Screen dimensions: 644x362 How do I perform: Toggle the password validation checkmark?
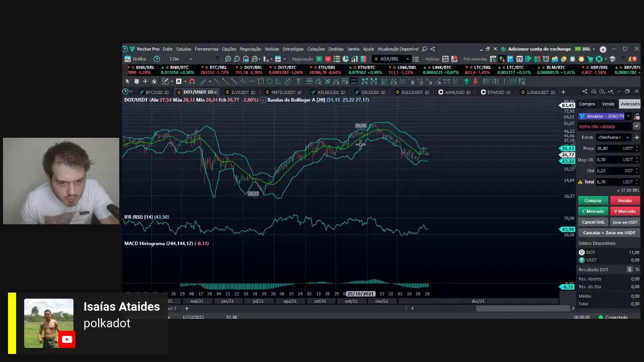point(636,126)
